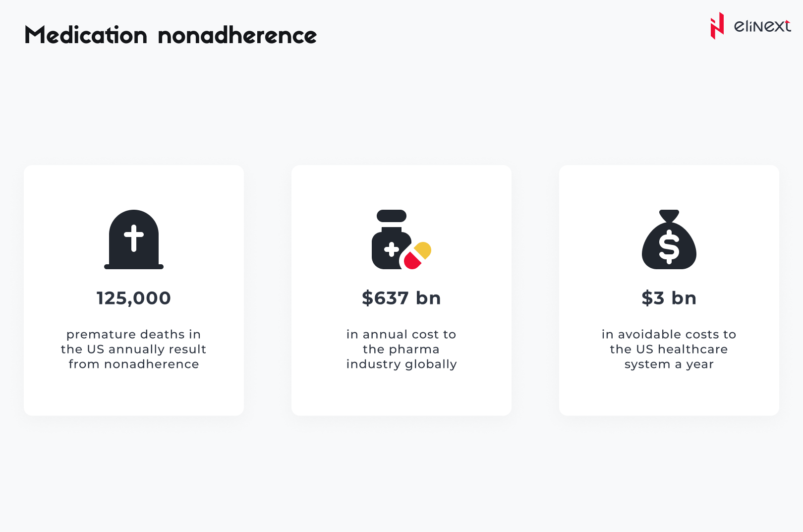Click the dollar sign on the money bag
This screenshot has height=532, width=803.
(x=669, y=246)
